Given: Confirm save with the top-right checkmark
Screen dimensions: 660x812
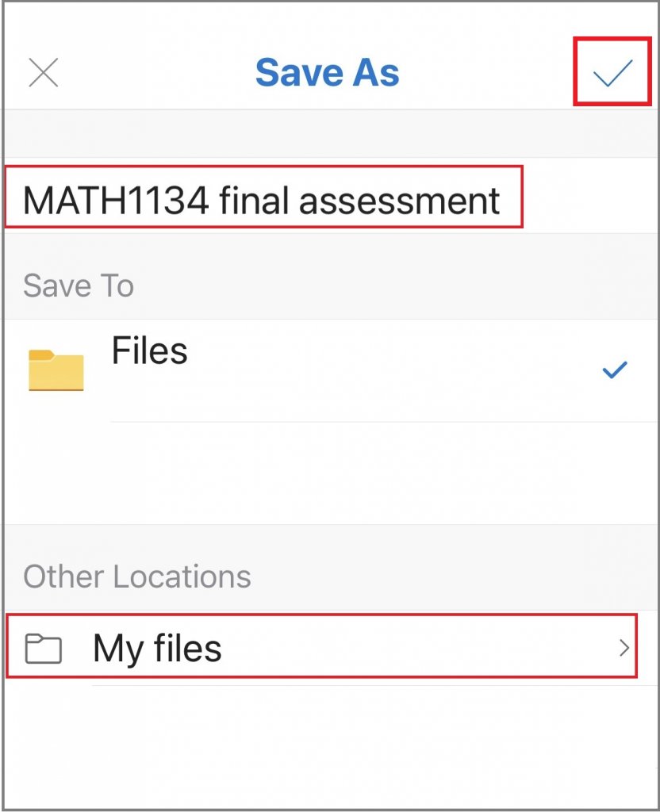Looking at the screenshot, I should coord(612,72).
